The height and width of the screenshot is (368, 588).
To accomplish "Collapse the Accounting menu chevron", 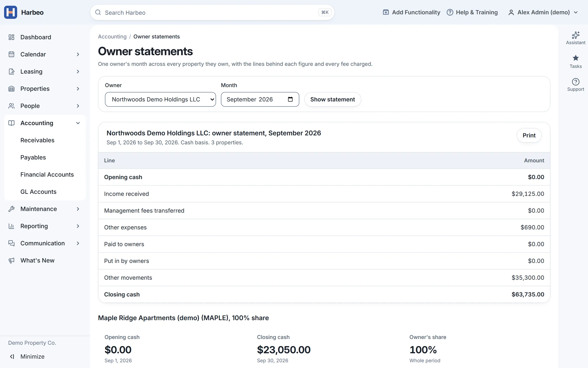I will [78, 123].
